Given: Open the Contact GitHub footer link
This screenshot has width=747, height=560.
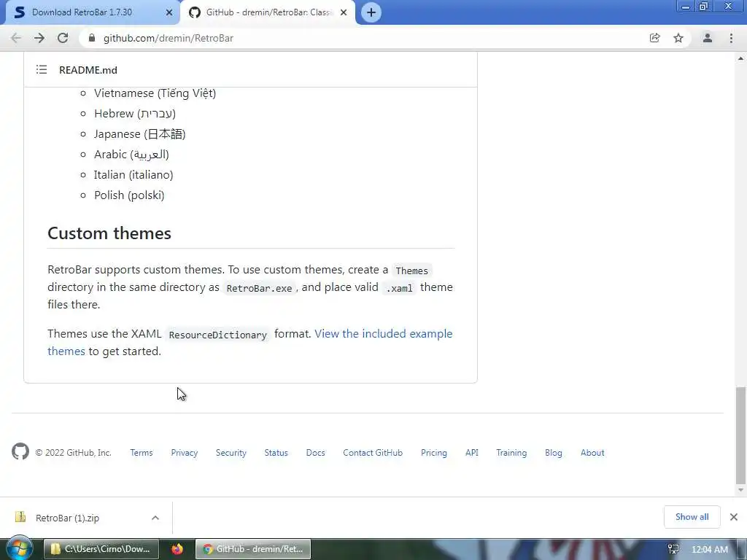Looking at the screenshot, I should (x=373, y=453).
